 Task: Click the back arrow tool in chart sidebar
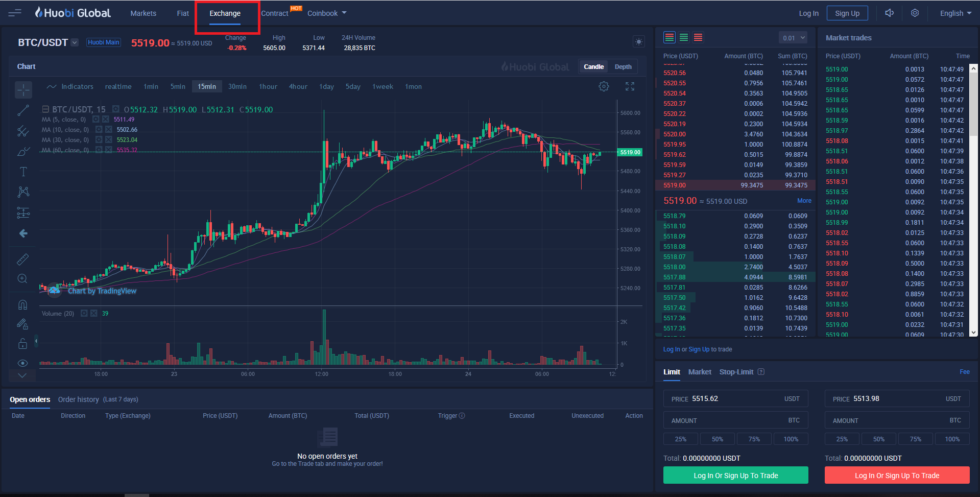tap(23, 233)
